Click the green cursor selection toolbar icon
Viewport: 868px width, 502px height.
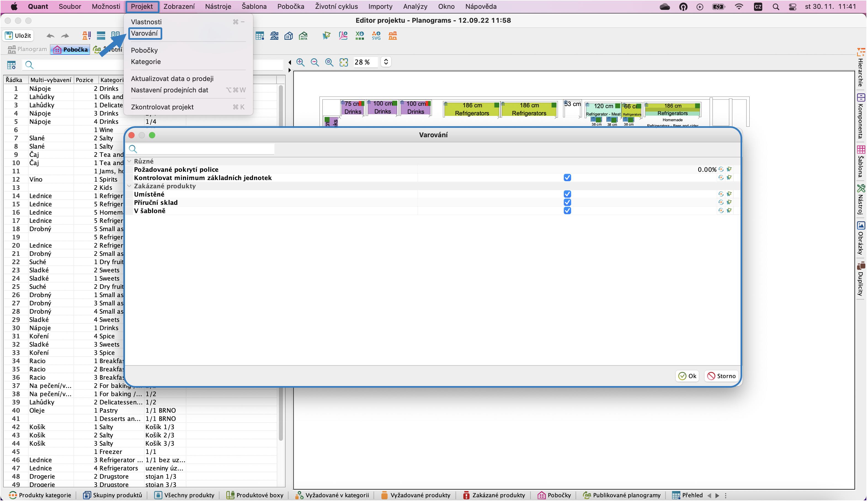326,36
